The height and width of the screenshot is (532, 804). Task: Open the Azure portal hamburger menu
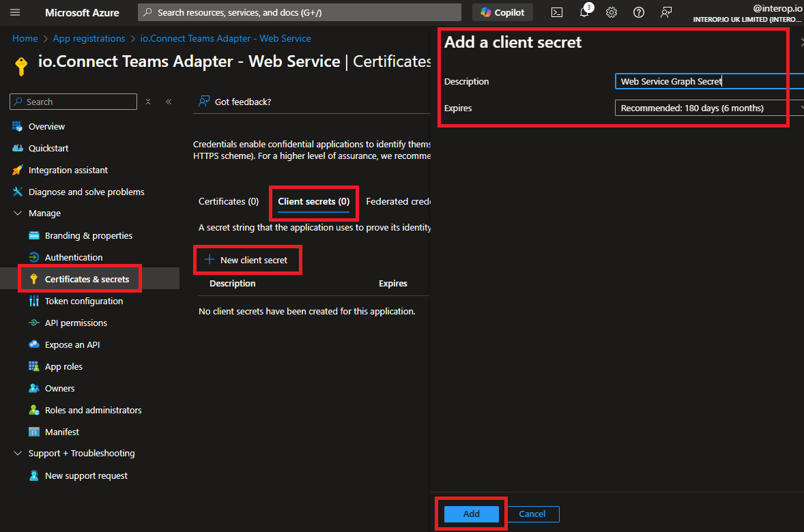click(15, 12)
